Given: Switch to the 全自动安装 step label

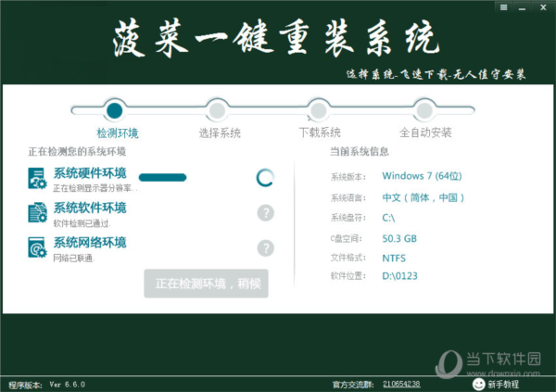Looking at the screenshot, I should click(x=425, y=133).
